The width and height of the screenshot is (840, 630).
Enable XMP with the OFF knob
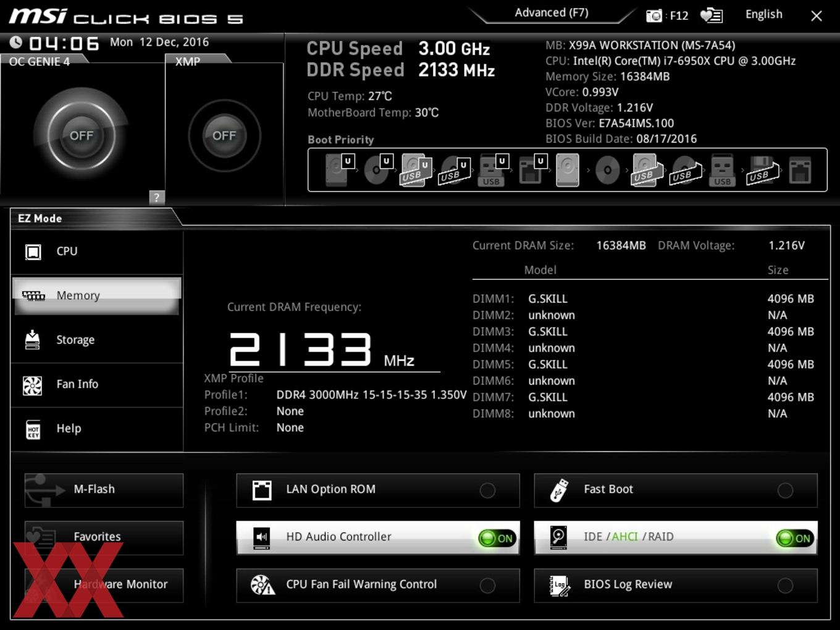(x=224, y=135)
